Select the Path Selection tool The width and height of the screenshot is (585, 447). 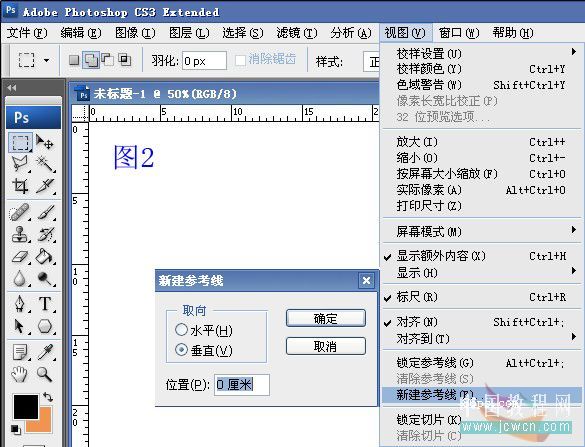(x=20, y=326)
